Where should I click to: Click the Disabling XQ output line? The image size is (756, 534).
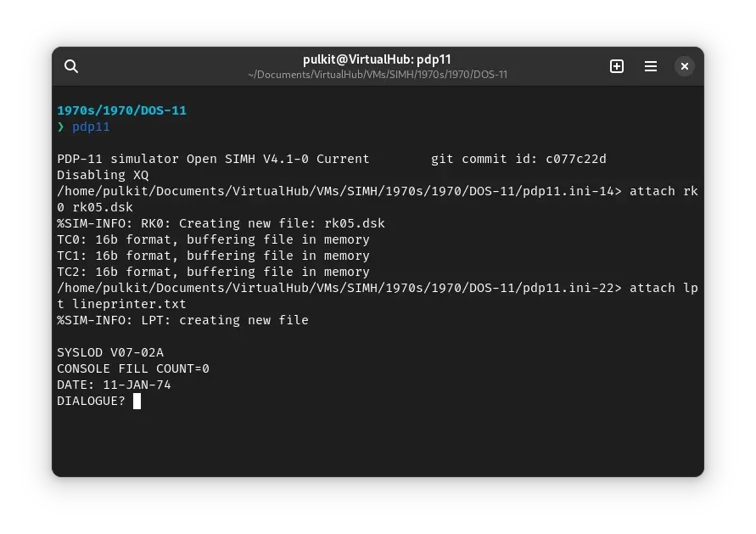click(102, 175)
